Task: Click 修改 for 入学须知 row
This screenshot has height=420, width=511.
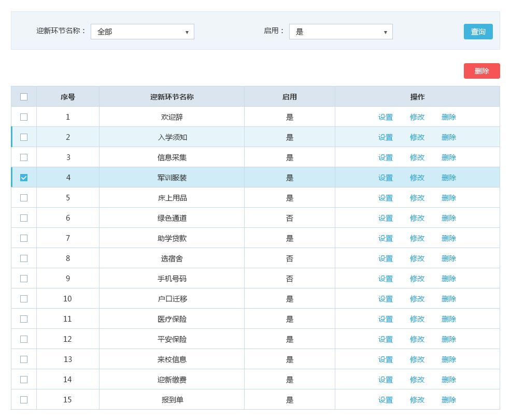Action: point(417,137)
